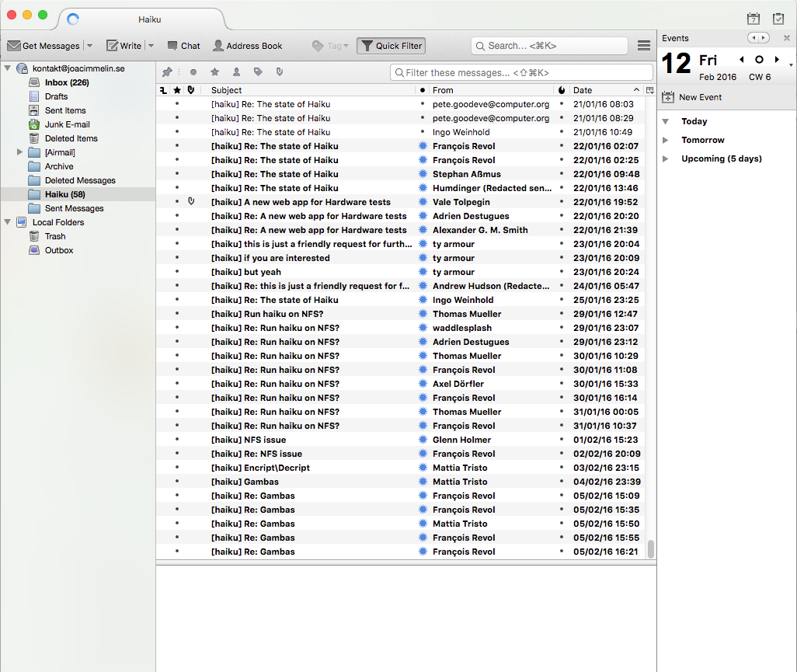797x672 pixels.
Task: Star the Vale Tolpegin message
Action: tap(177, 202)
